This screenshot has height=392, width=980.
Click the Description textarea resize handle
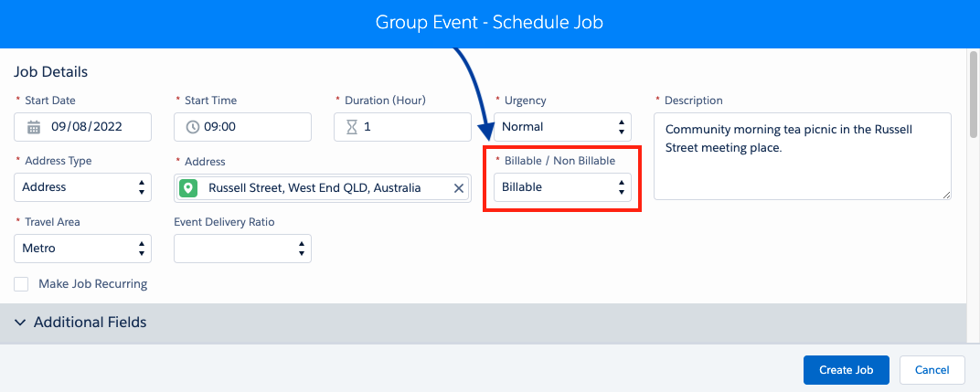pos(946,195)
